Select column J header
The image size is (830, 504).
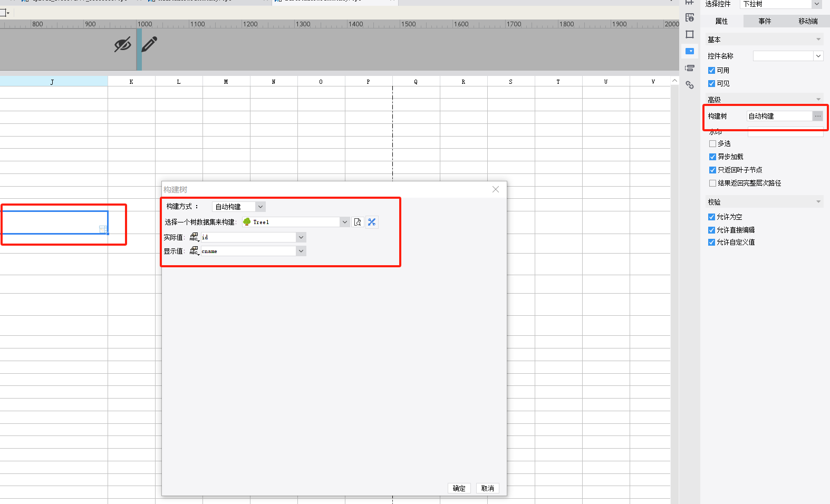53,81
